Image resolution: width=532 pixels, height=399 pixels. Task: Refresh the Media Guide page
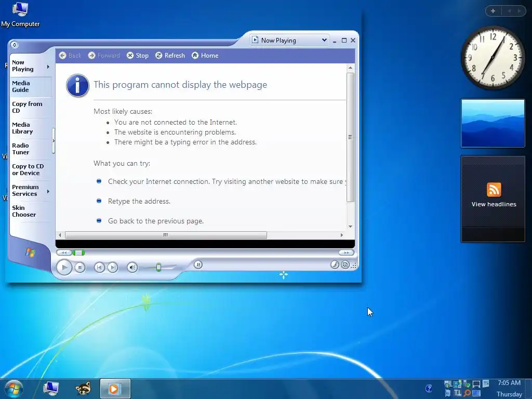(x=170, y=55)
